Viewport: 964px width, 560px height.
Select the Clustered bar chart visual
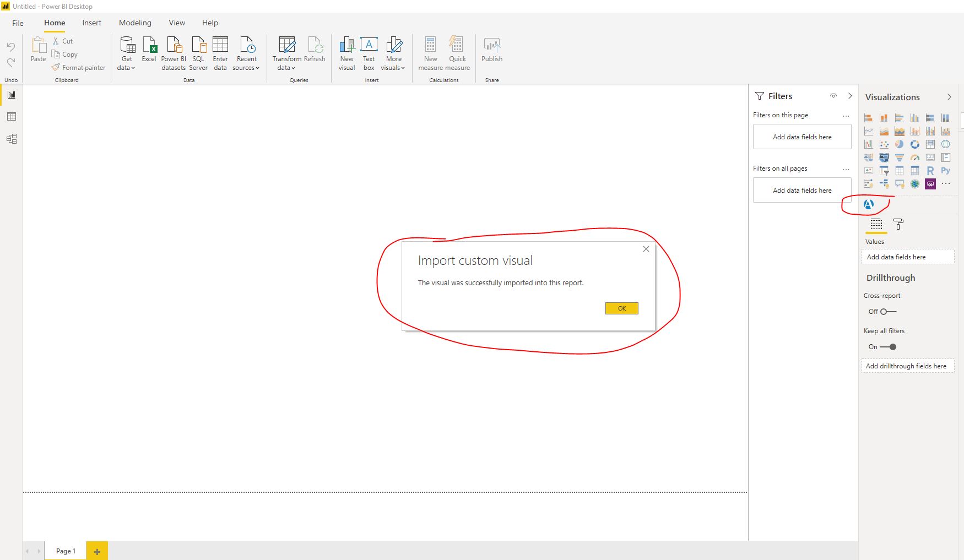pos(900,118)
